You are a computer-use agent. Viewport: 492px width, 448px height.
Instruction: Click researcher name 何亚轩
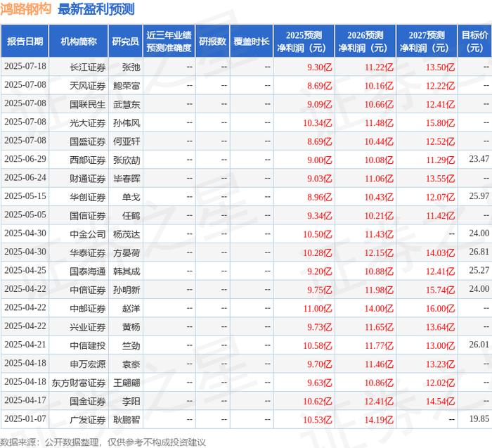[x=127, y=141]
